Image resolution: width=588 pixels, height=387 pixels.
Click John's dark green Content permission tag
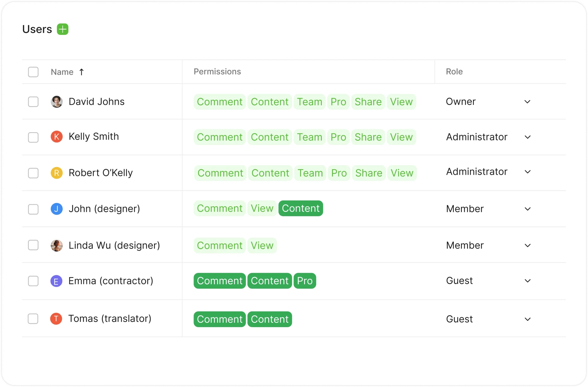tap(300, 208)
